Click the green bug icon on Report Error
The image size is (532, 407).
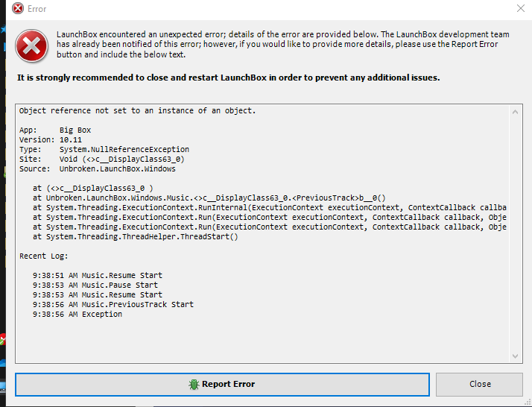[x=194, y=384]
